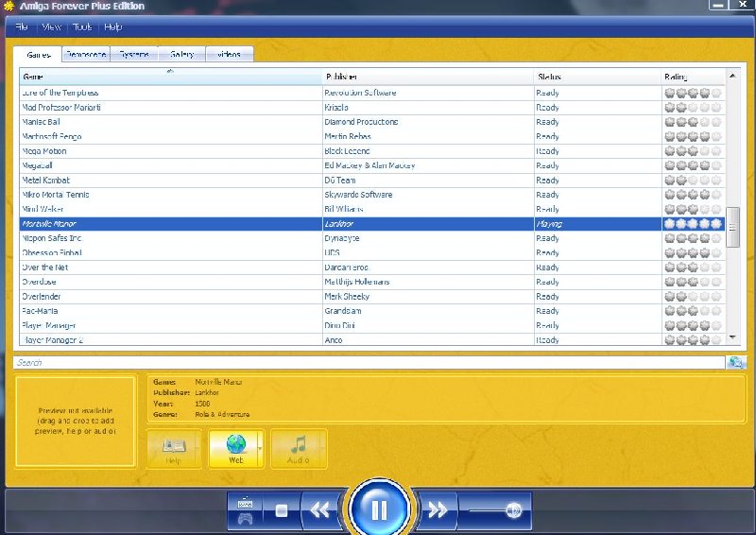
Task: Select the Overdose game entry
Action: pos(371,282)
